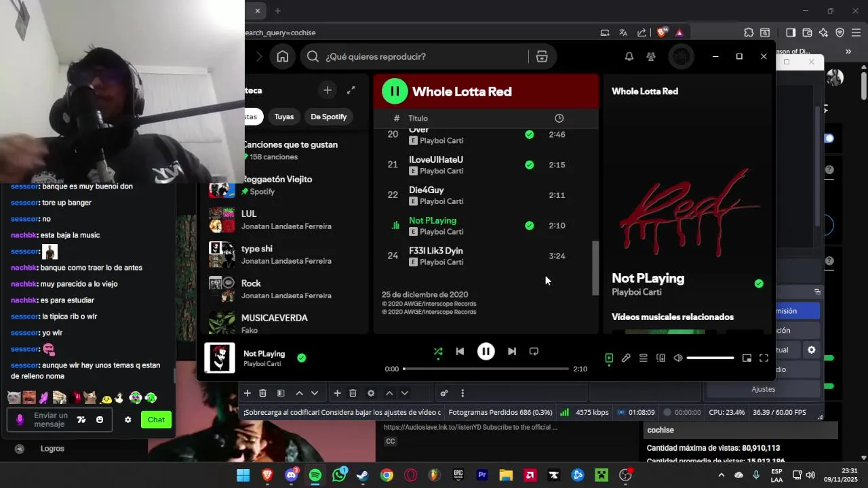Open the OBS Ajustes button
This screenshot has height=488, width=868.
pyautogui.click(x=763, y=389)
